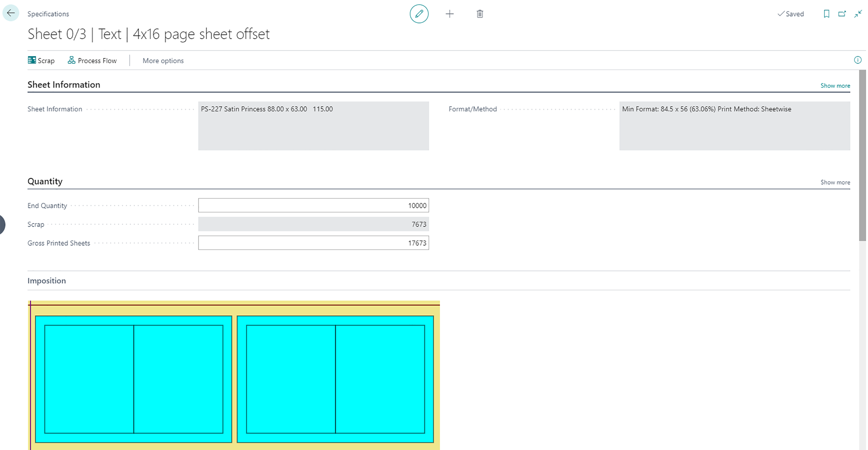Click the bookmark icon
Image resolution: width=868 pixels, height=450 pixels.
826,14
